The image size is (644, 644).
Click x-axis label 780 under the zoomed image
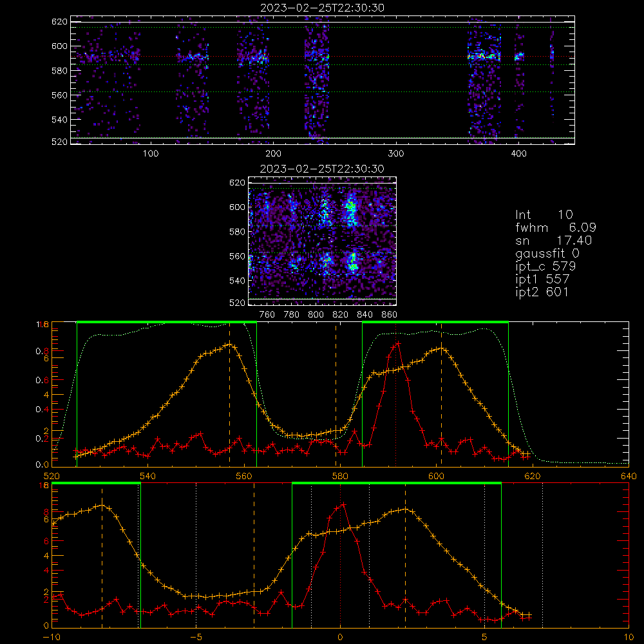click(x=292, y=315)
